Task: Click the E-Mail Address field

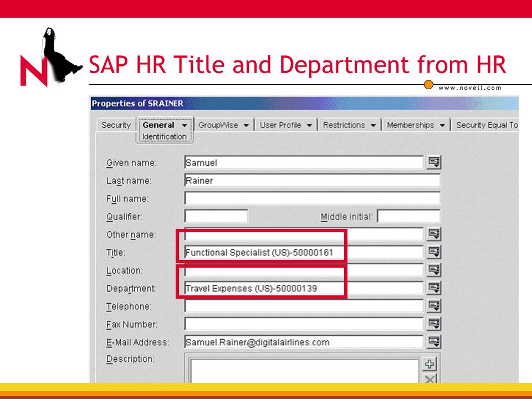Action: [x=304, y=342]
